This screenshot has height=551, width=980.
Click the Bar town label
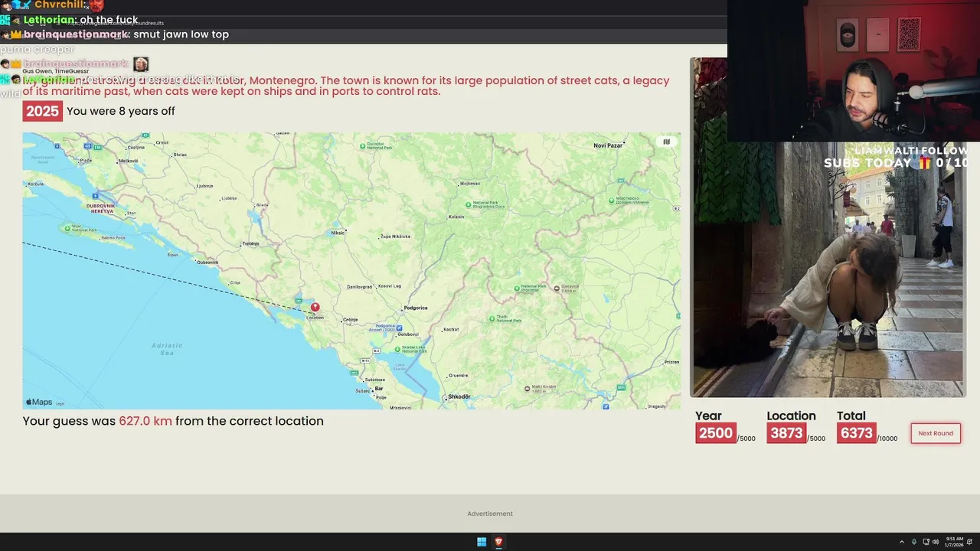[378, 389]
